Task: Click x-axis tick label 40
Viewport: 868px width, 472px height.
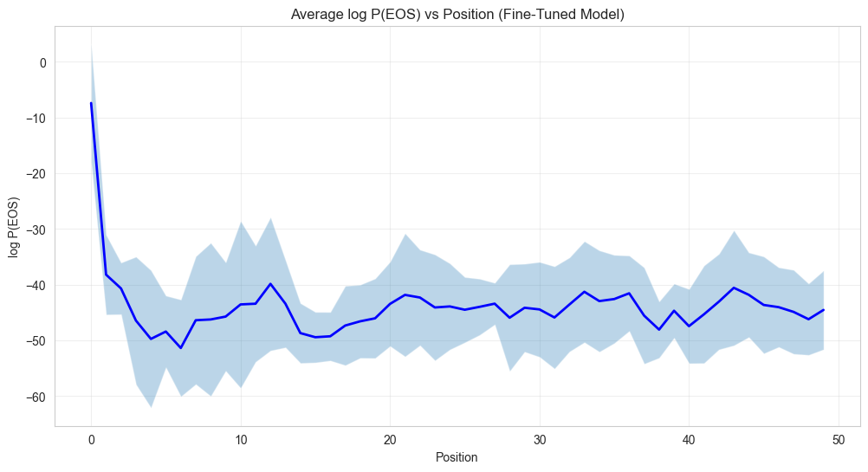Action: coord(689,439)
